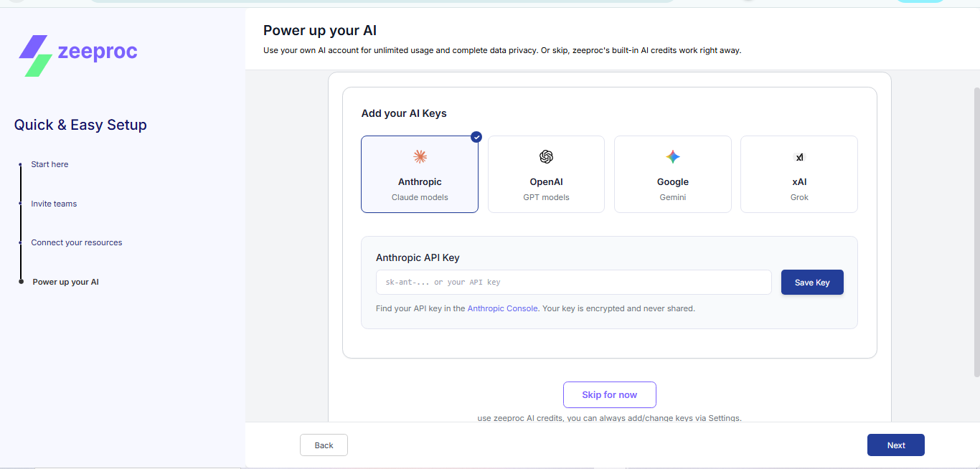Click the Save Key button
Image resolution: width=980 pixels, height=469 pixels.
(x=812, y=283)
